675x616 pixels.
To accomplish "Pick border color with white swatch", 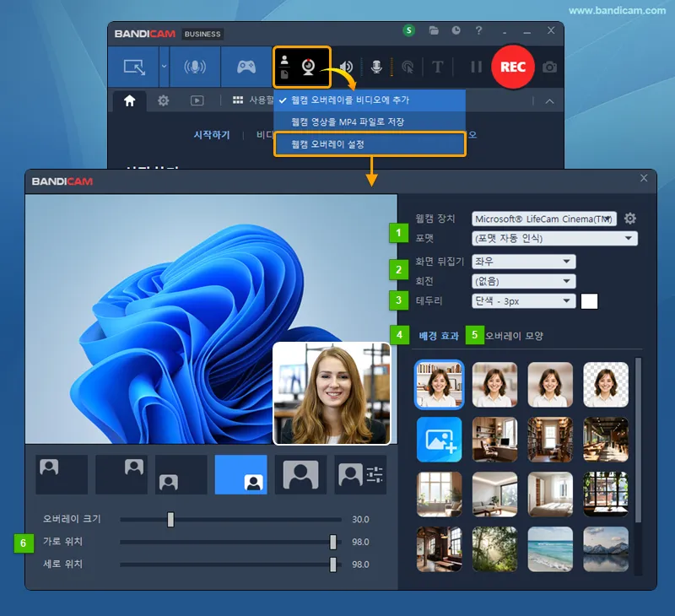I will [x=589, y=301].
